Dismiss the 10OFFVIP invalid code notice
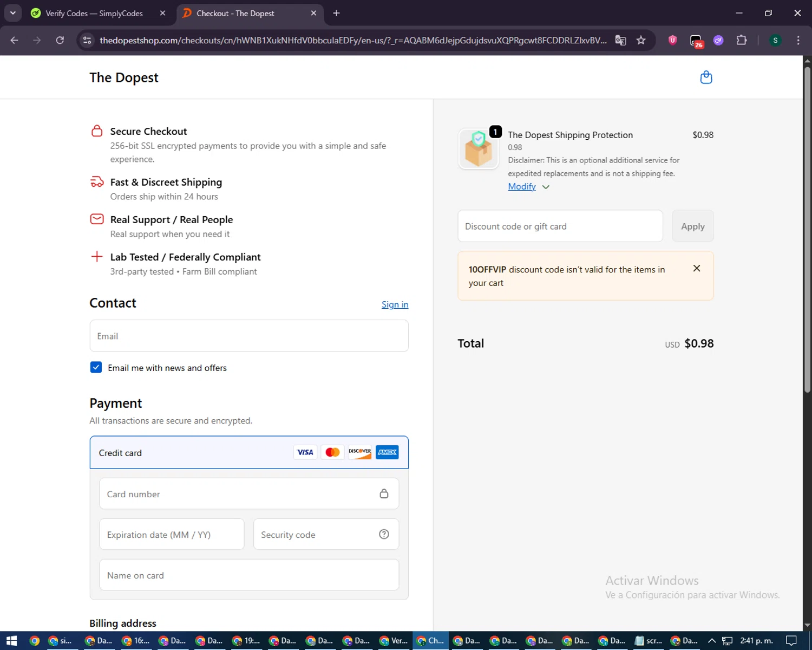The height and width of the screenshot is (650, 812). pos(697,268)
